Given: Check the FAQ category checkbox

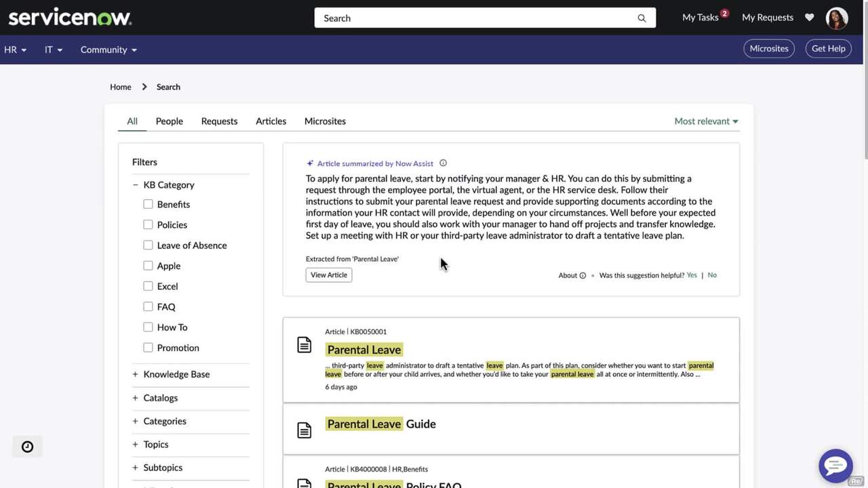Looking at the screenshot, I should click(x=148, y=306).
